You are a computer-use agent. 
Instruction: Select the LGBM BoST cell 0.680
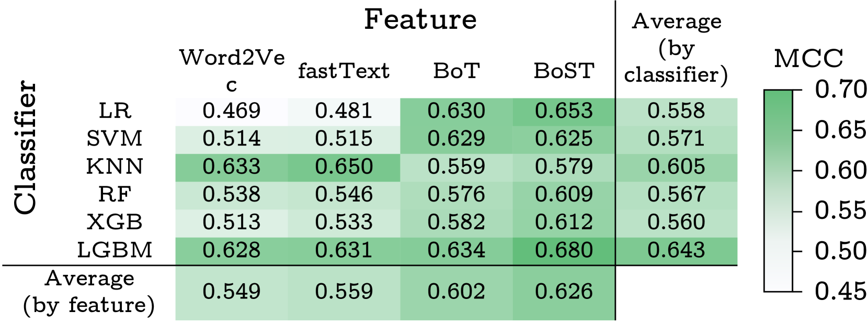click(x=564, y=250)
